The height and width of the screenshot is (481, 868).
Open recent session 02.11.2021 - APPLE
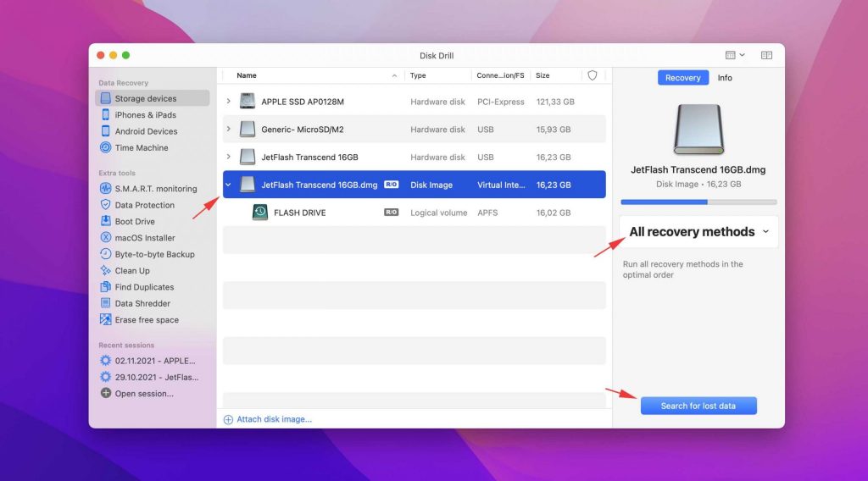coord(154,361)
